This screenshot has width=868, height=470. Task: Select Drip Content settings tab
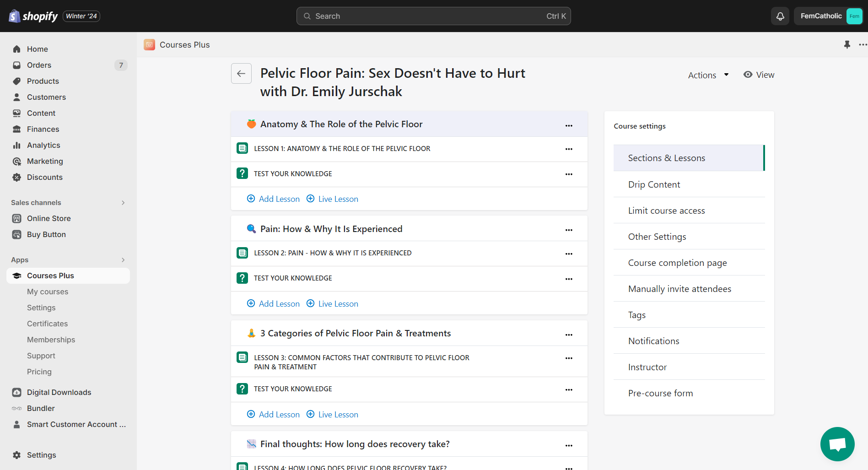pos(654,184)
